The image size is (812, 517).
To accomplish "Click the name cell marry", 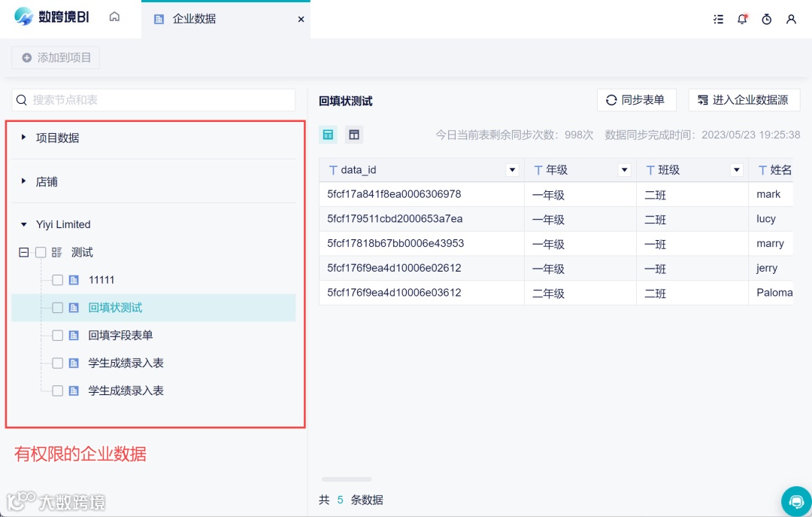I will [x=771, y=243].
